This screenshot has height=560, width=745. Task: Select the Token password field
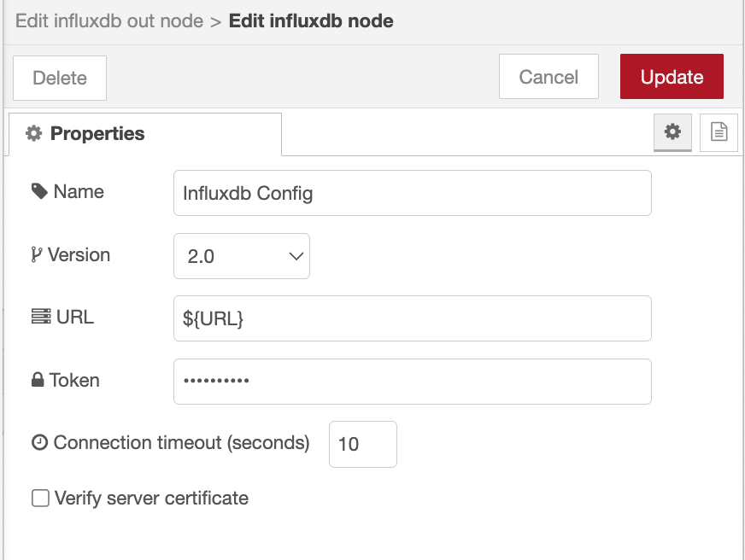[x=413, y=382]
